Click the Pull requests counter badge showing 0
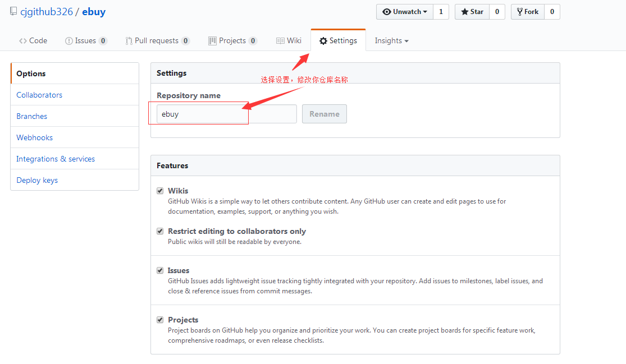This screenshot has width=626, height=364. (x=185, y=41)
